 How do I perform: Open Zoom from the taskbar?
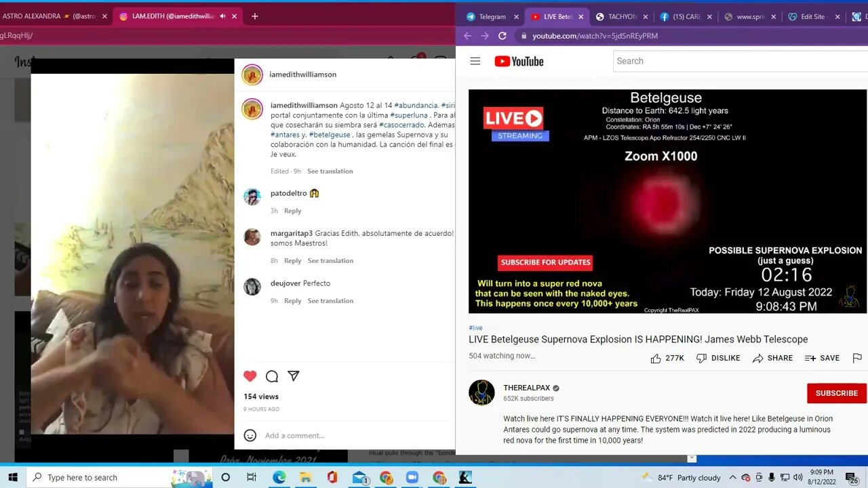click(412, 477)
